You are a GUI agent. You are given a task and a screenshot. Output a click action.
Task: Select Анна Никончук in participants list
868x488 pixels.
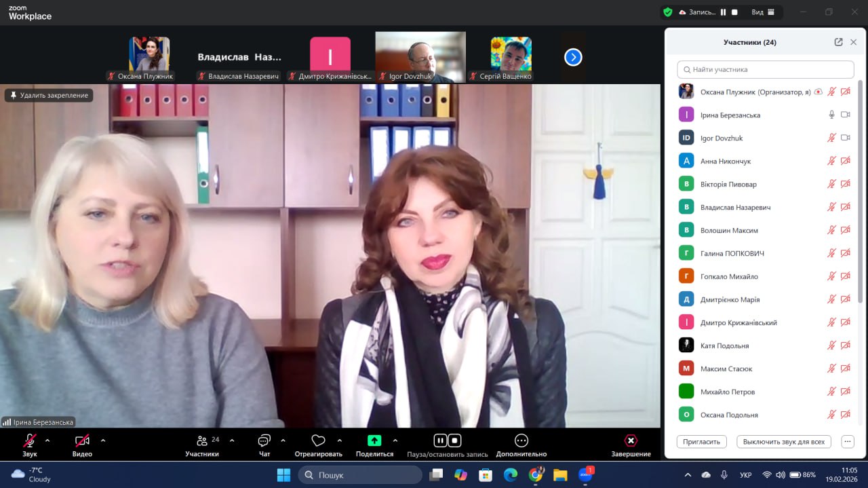pos(726,161)
